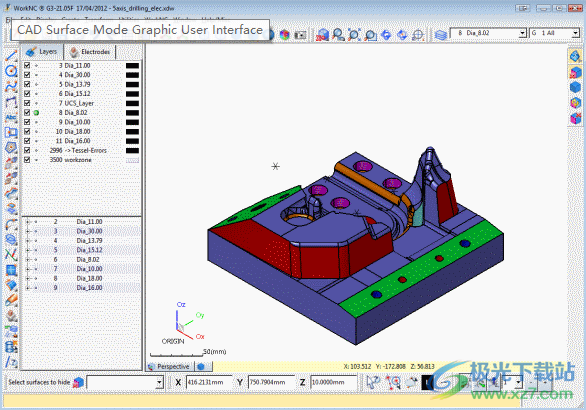Expand tree item 2 Dia_11.00
586x410 pixels.
28,222
